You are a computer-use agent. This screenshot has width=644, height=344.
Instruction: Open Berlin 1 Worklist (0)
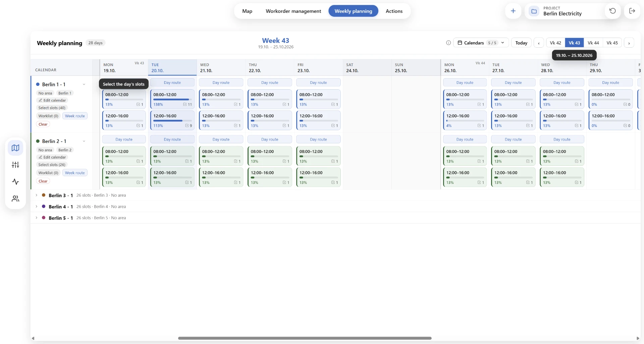click(x=48, y=116)
